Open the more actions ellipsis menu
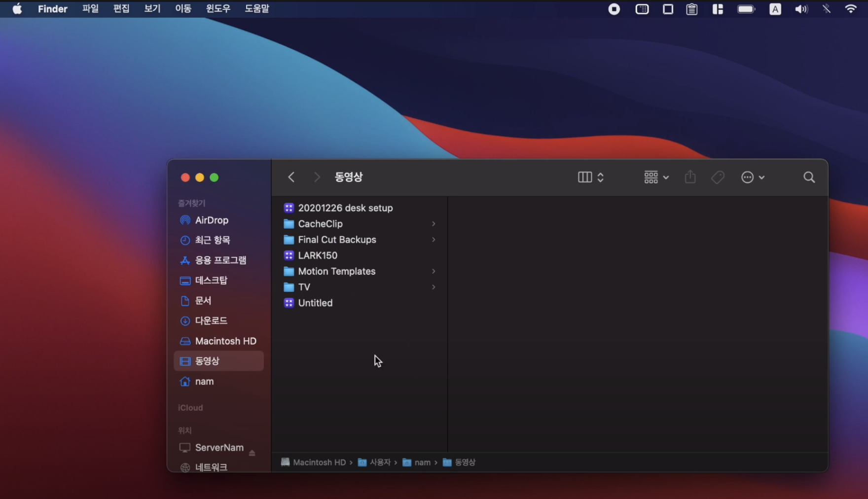This screenshot has height=499, width=868. click(753, 178)
